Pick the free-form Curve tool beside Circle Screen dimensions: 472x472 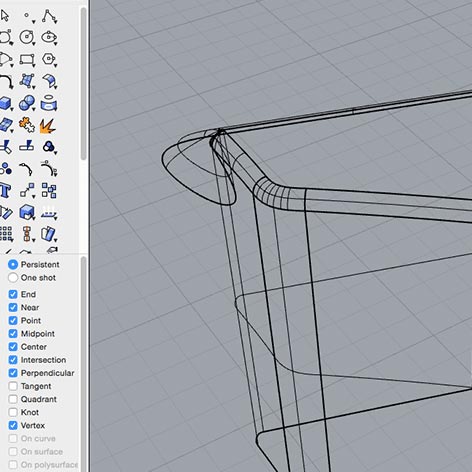5,37
